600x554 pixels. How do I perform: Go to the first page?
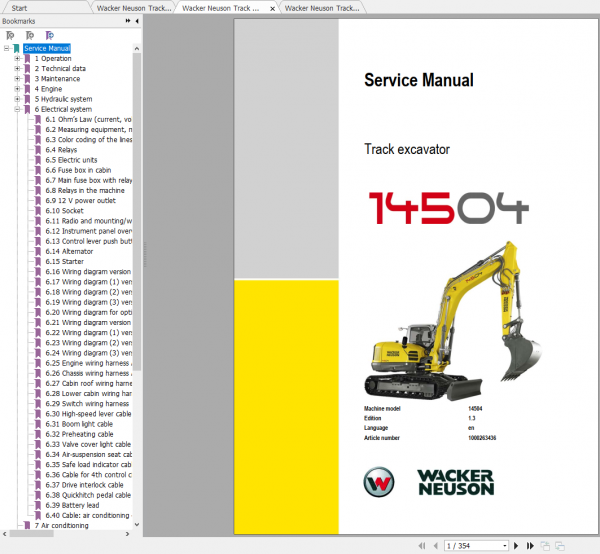pyautogui.click(x=422, y=546)
